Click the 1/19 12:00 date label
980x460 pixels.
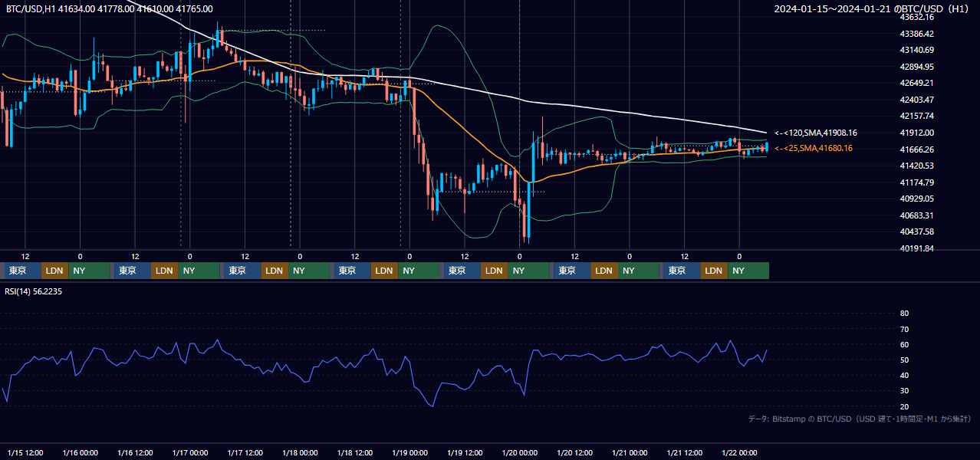(465, 452)
